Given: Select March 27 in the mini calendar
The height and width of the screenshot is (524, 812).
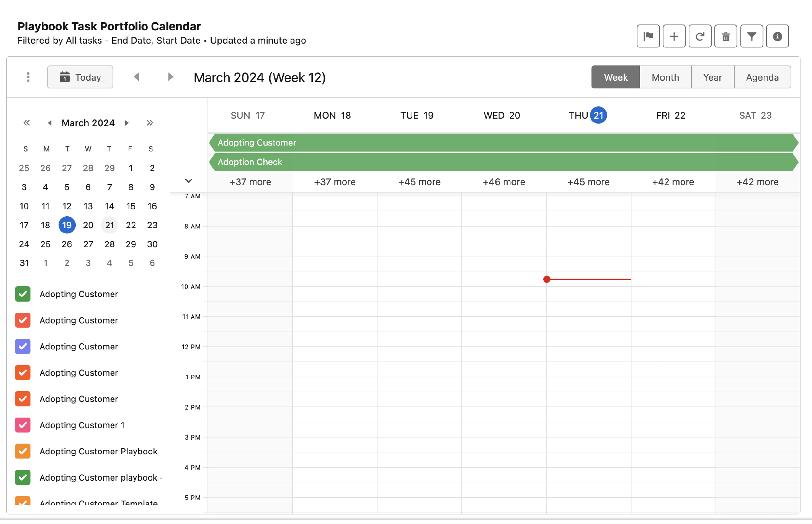Looking at the screenshot, I should click(88, 244).
